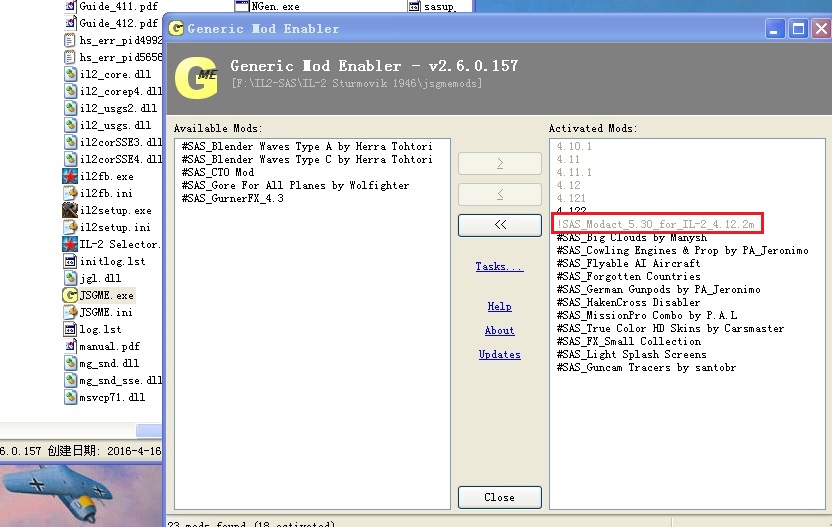Image resolution: width=832 pixels, height=527 pixels.
Task: Click the hs_err_pid4992 text file icon
Action: click(x=70, y=40)
